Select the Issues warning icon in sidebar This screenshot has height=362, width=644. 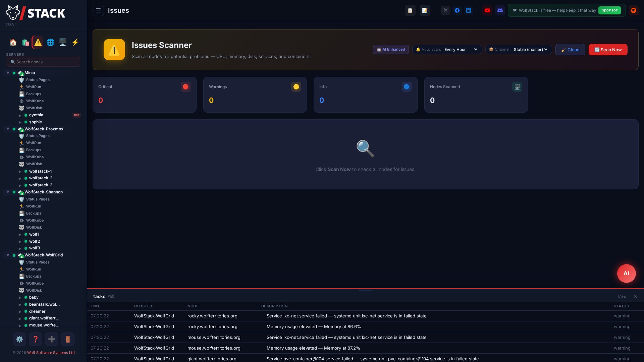pos(38,42)
